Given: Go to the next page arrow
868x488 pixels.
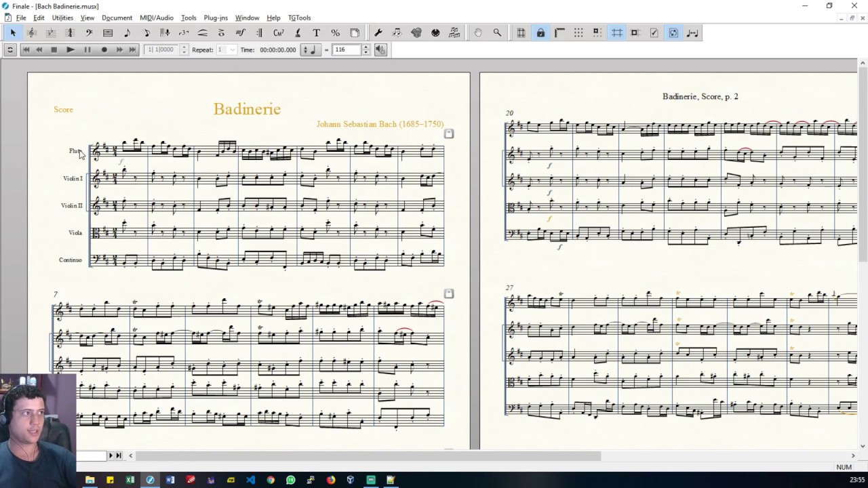Looking at the screenshot, I should (x=111, y=455).
